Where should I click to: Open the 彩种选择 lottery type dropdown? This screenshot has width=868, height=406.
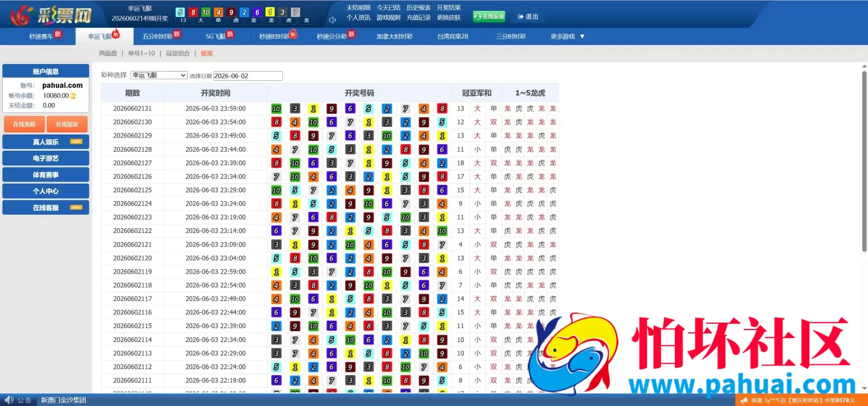[159, 75]
